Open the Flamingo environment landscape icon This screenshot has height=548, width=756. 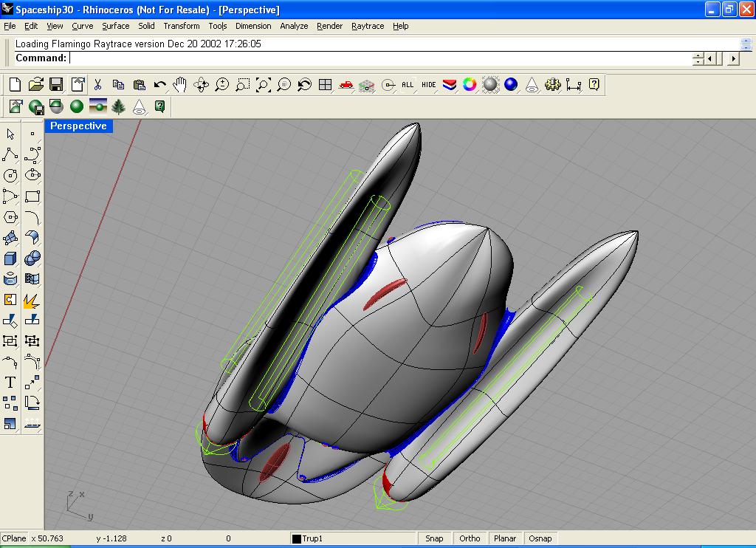98,106
